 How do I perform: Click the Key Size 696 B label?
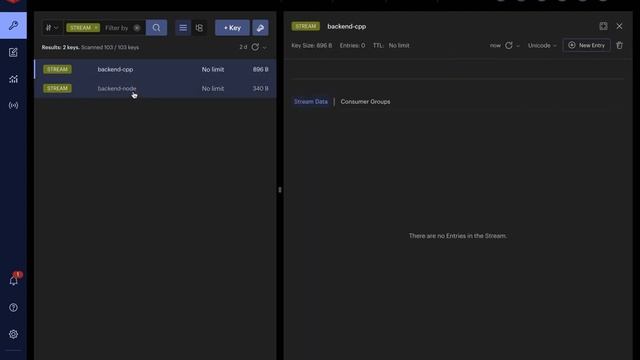pyautogui.click(x=312, y=45)
